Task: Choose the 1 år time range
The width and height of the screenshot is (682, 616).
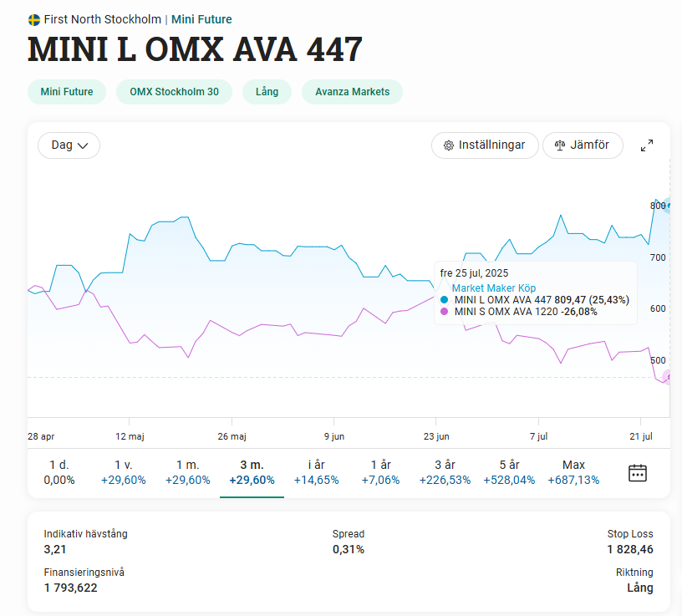Action: (380, 472)
